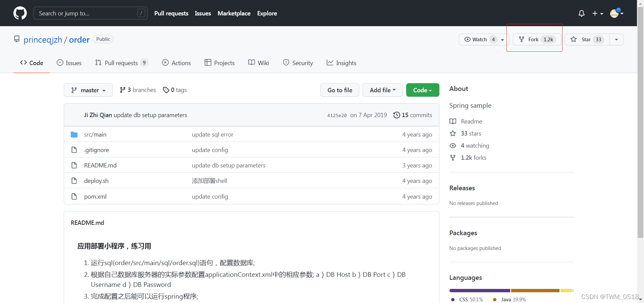Click the branch icon beside 3 branches
Image resolution: width=644 pixels, height=303 pixels.
pyautogui.click(x=122, y=90)
